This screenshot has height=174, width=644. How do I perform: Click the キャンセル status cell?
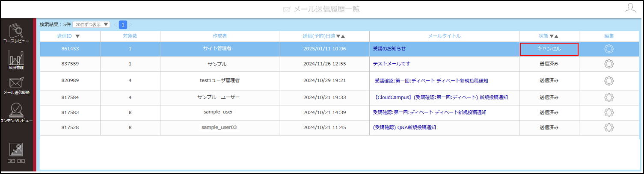click(549, 49)
